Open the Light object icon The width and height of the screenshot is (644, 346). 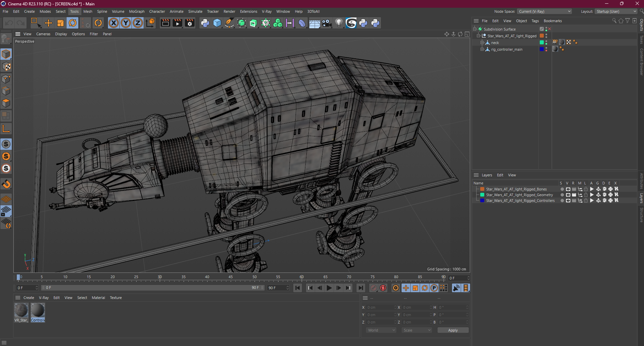pos(339,23)
